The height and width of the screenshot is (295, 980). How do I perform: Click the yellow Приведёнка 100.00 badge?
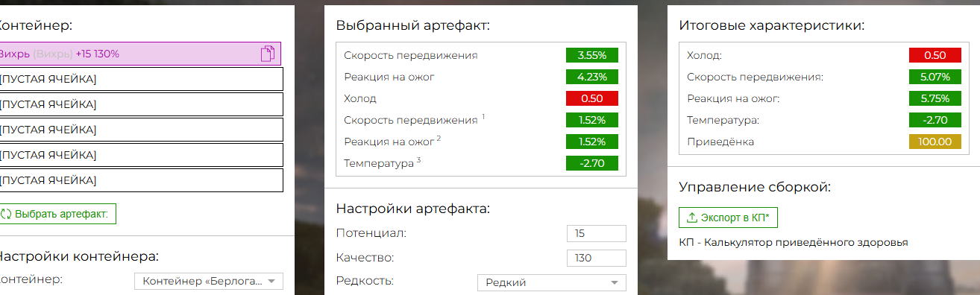coord(935,142)
